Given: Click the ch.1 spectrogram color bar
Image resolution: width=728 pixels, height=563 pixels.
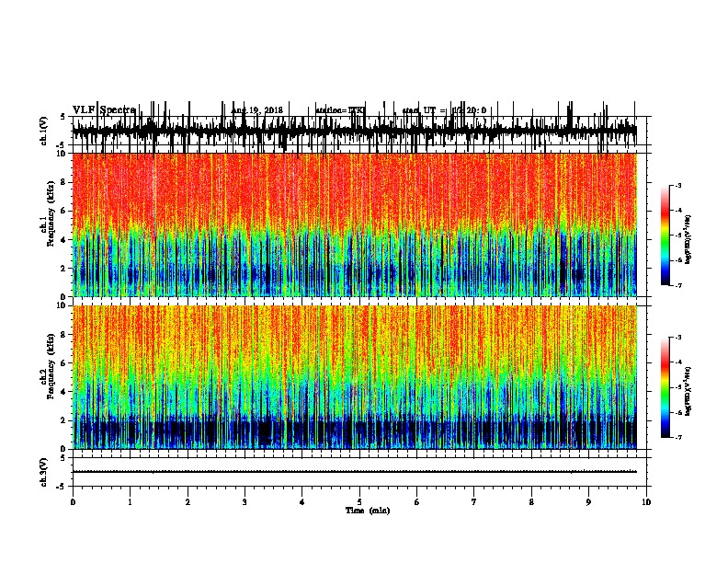Looking at the screenshot, I should 665,236.
